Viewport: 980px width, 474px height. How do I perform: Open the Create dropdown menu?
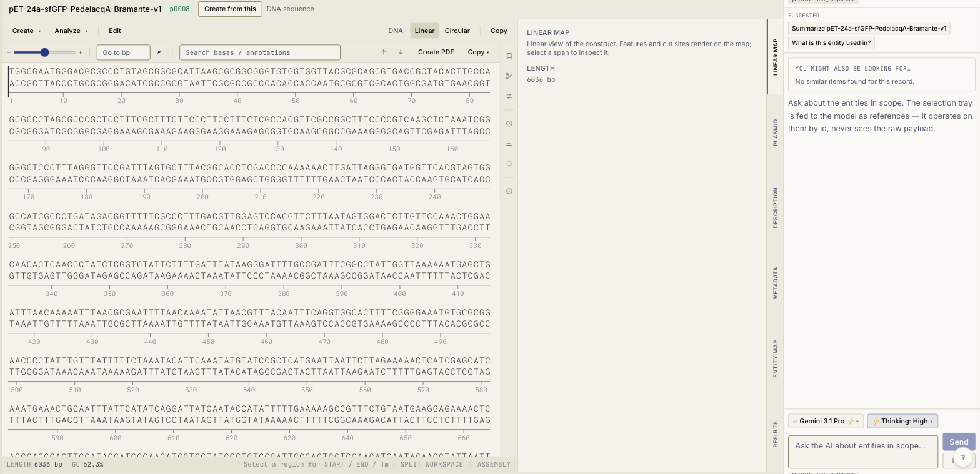26,31
